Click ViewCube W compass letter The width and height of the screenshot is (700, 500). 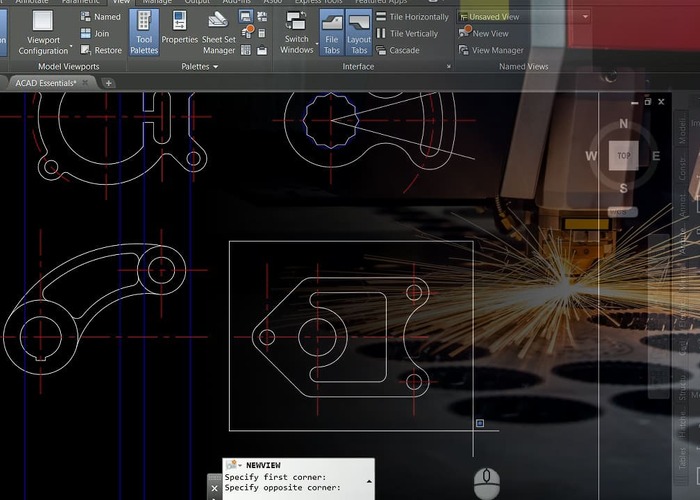591,156
